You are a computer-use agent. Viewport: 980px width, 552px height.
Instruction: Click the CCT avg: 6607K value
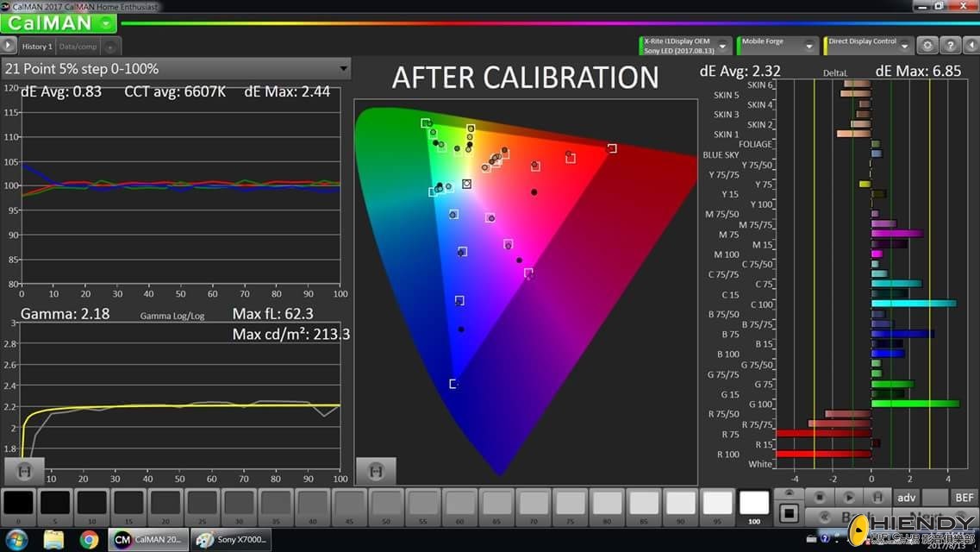click(175, 91)
